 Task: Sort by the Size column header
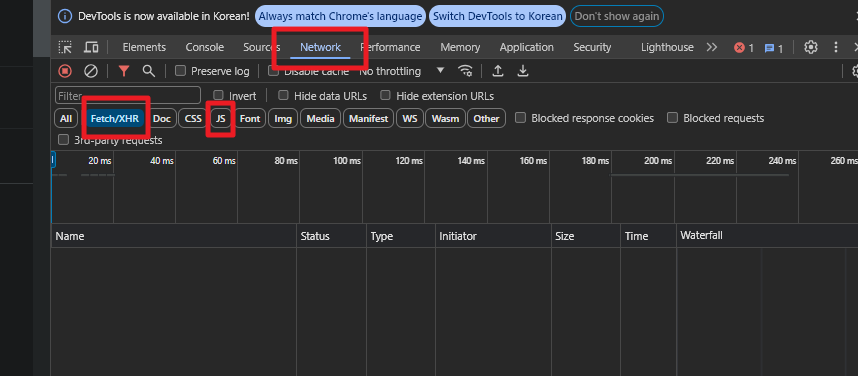pos(586,236)
